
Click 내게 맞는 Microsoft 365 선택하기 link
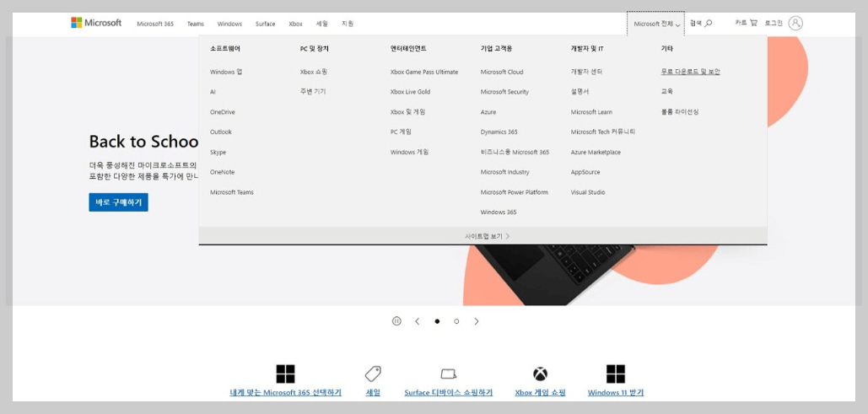click(x=286, y=392)
